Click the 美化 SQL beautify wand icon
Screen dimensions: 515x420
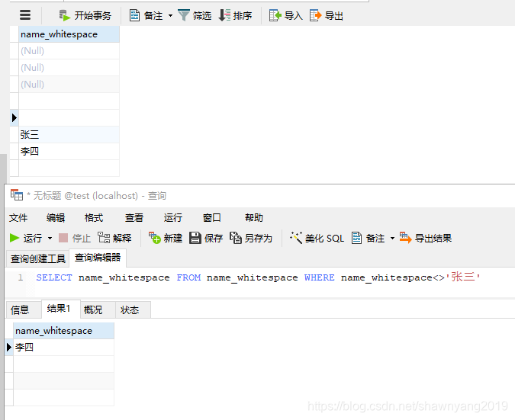pos(295,238)
